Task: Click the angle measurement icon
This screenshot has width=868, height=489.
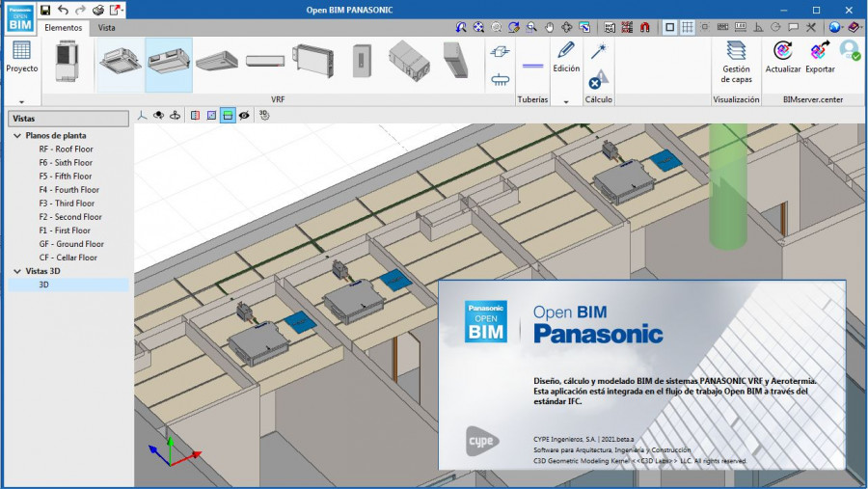Action: point(758,27)
